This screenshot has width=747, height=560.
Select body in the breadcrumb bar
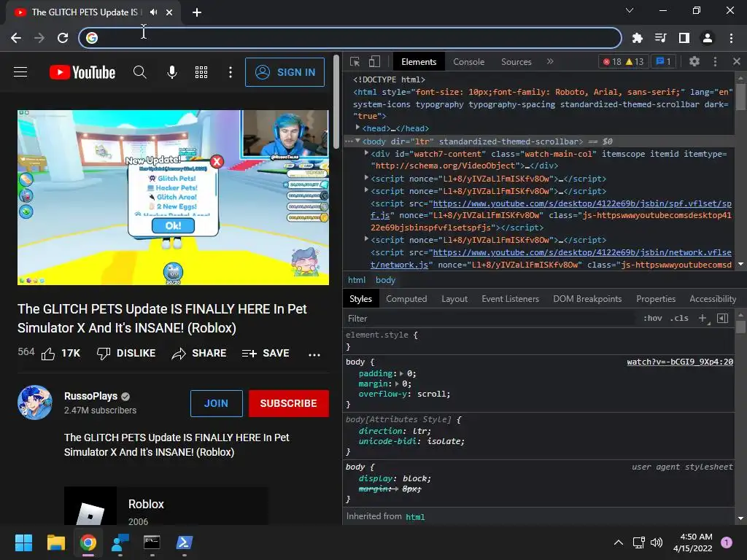pyautogui.click(x=385, y=280)
